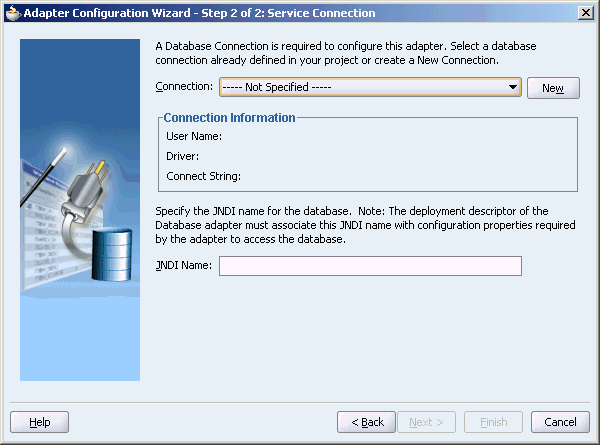Viewport: 600px width, 445px height.
Task: Open Help for the wizard
Action: pyautogui.click(x=39, y=422)
